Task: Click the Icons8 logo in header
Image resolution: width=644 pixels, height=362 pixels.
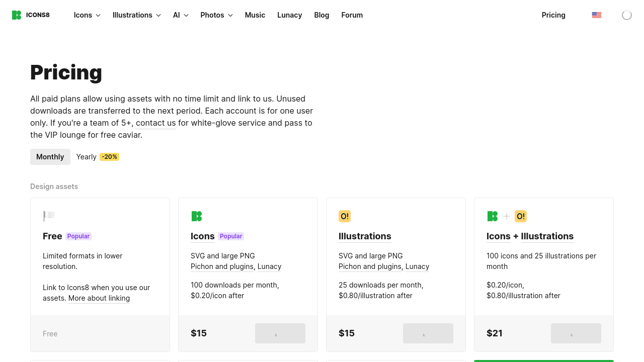Action: coord(31,15)
